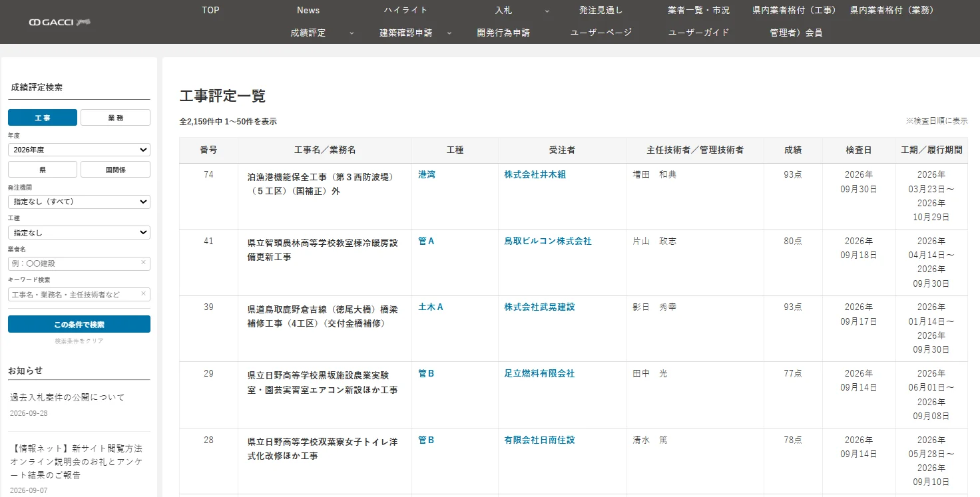
Task: Click 管B link in 足立燃料有限会社 row
Action: click(x=426, y=373)
